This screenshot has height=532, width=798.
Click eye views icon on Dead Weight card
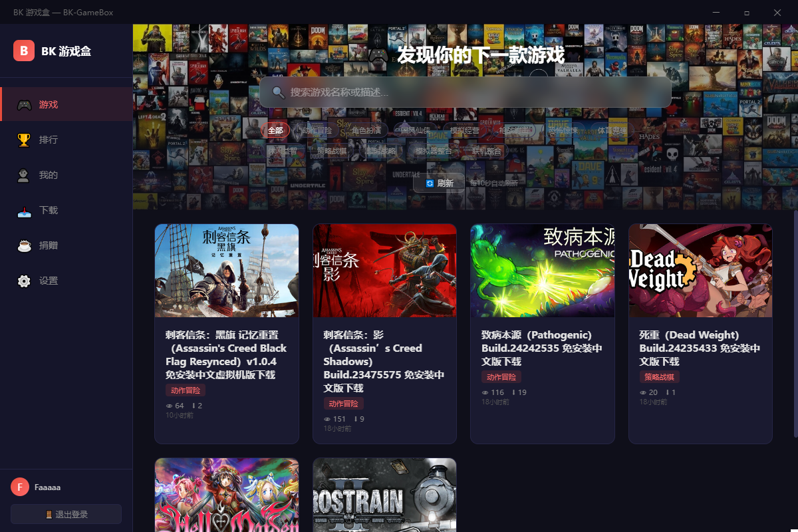[643, 392]
